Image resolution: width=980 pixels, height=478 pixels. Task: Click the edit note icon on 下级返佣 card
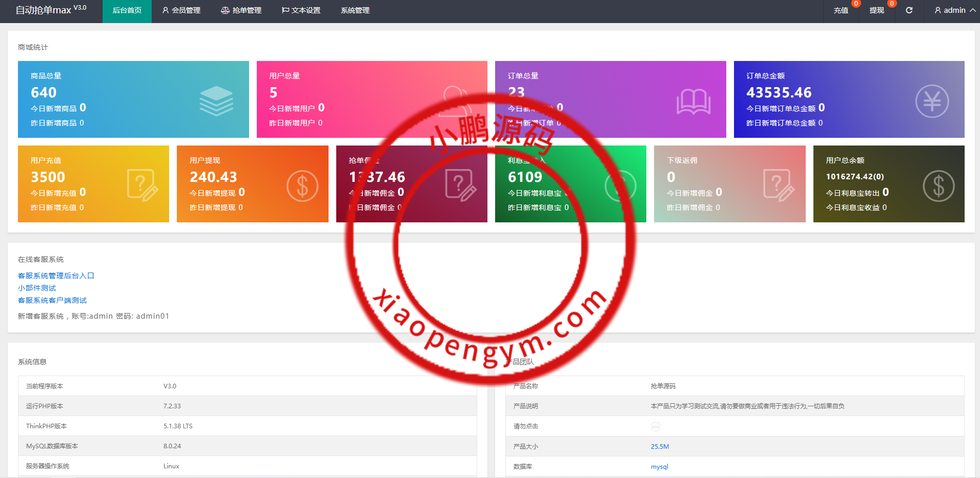pyautogui.click(x=778, y=185)
